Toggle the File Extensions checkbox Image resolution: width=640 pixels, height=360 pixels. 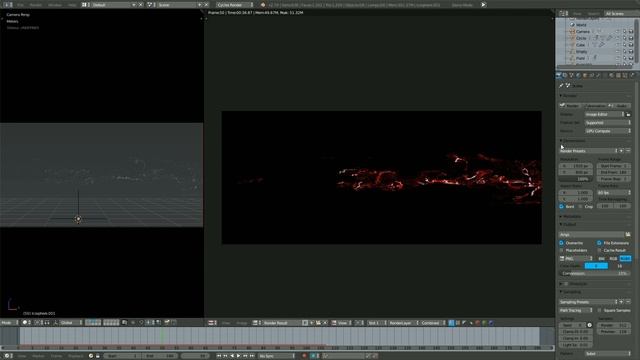tap(599, 243)
